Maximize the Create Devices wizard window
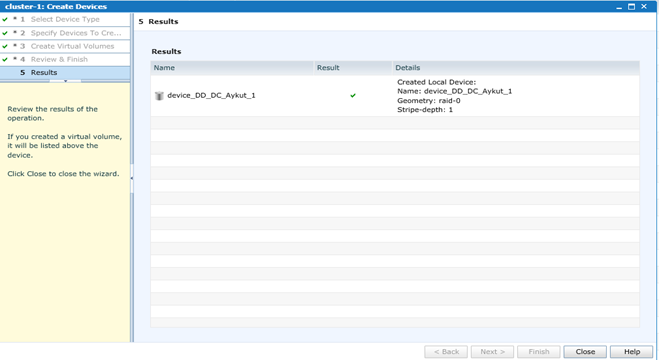The width and height of the screenshot is (659, 360). (631, 7)
